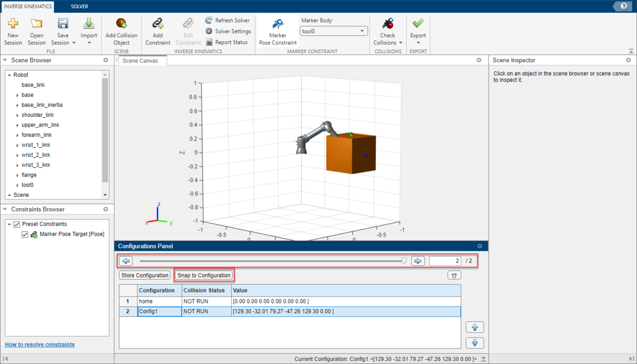Click the Snap to Configuration button

(x=204, y=275)
